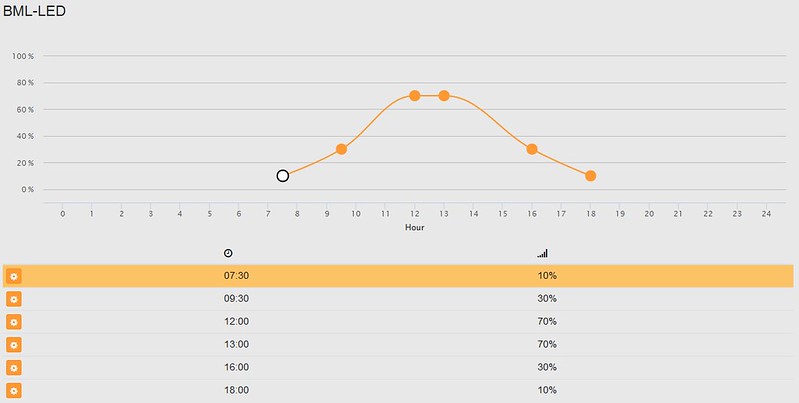799x403 pixels.
Task: Click the intensity bars column header icon
Action: [x=542, y=253]
